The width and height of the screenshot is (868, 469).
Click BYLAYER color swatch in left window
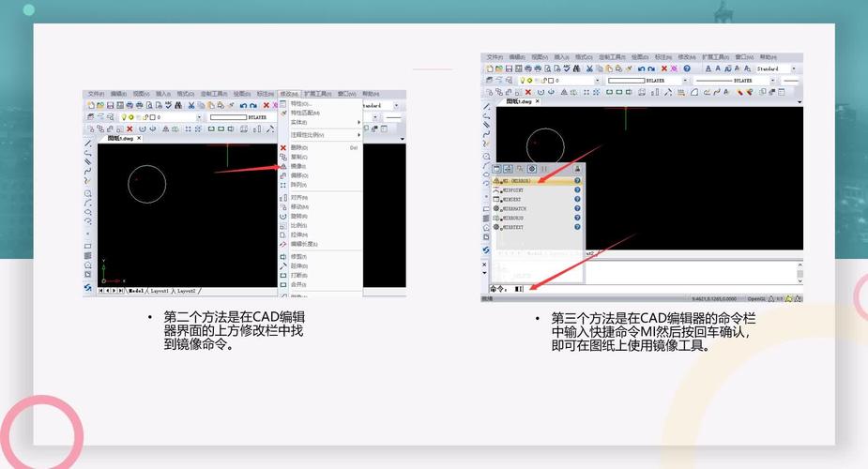[228, 117]
